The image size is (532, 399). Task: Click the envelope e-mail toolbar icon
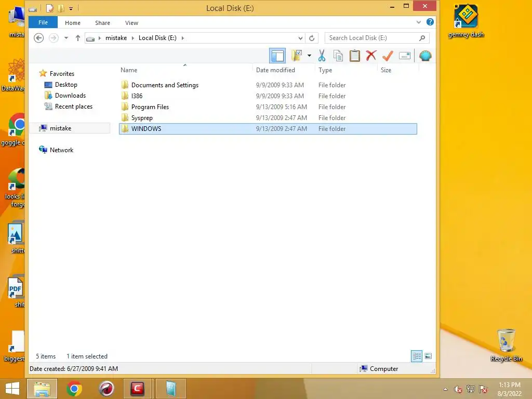click(404, 56)
